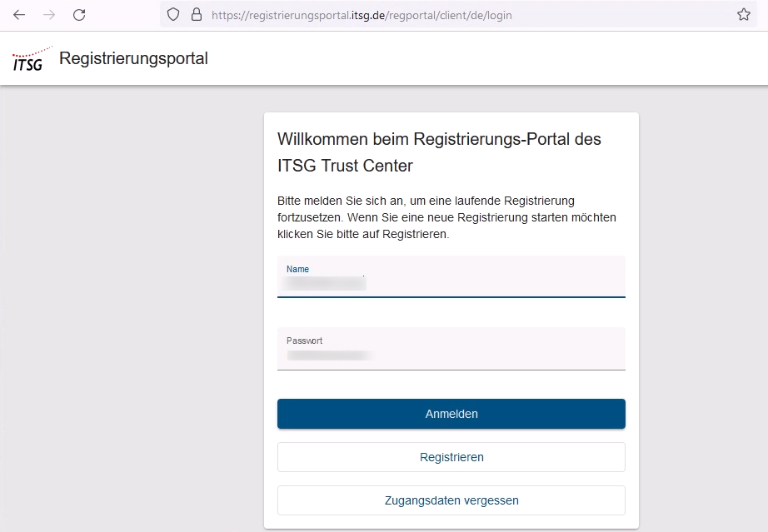
Task: Select the Name field label
Action: (x=297, y=269)
